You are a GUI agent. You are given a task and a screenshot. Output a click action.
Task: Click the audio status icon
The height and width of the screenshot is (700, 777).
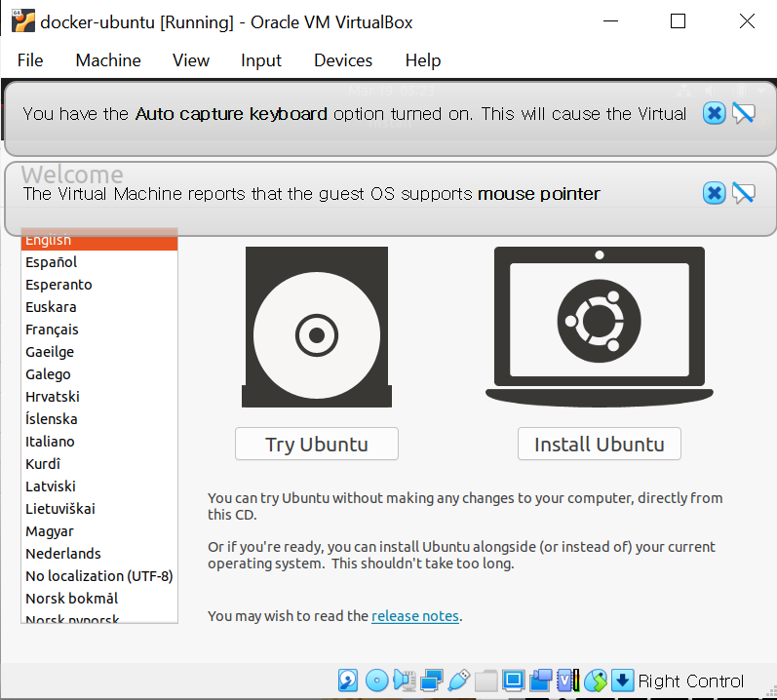[x=405, y=681]
